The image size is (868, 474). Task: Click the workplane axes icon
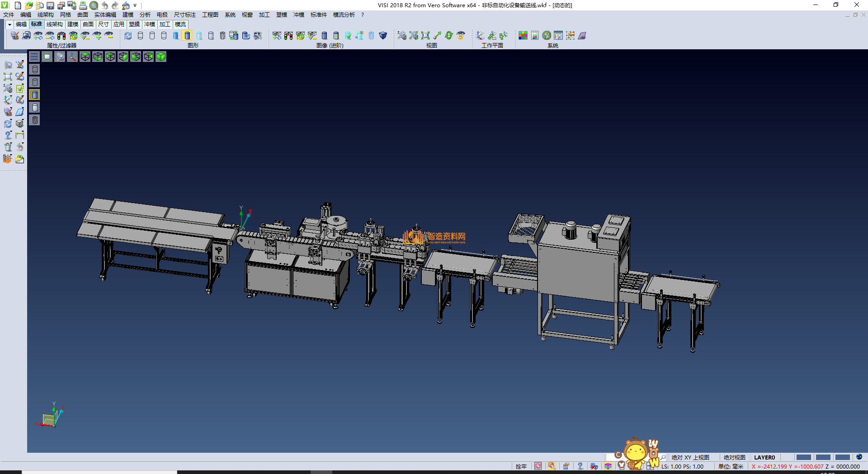480,36
